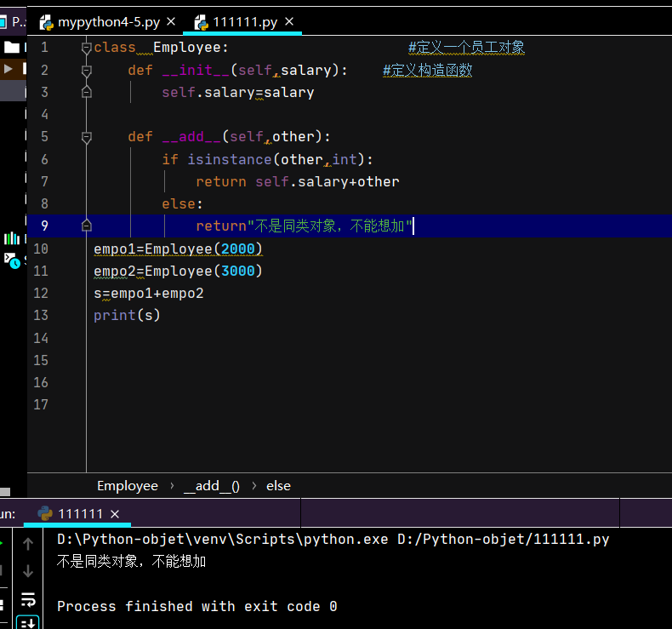Viewport: 672px width, 629px height.
Task: Click the down arrow in the run console toolbar
Action: tap(28, 571)
